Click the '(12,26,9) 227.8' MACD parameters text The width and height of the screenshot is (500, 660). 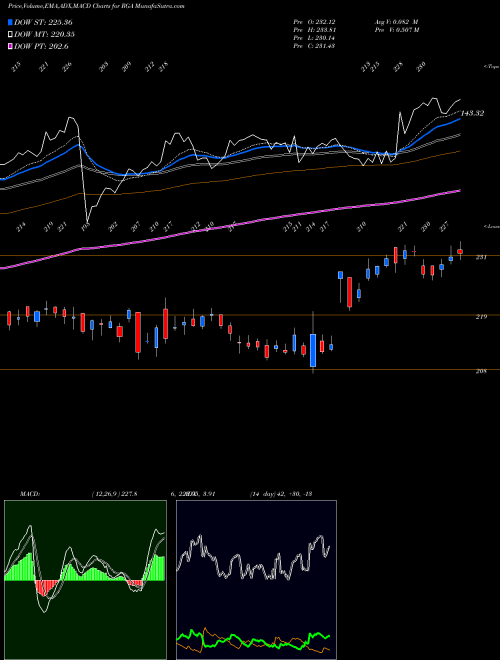pos(114,494)
